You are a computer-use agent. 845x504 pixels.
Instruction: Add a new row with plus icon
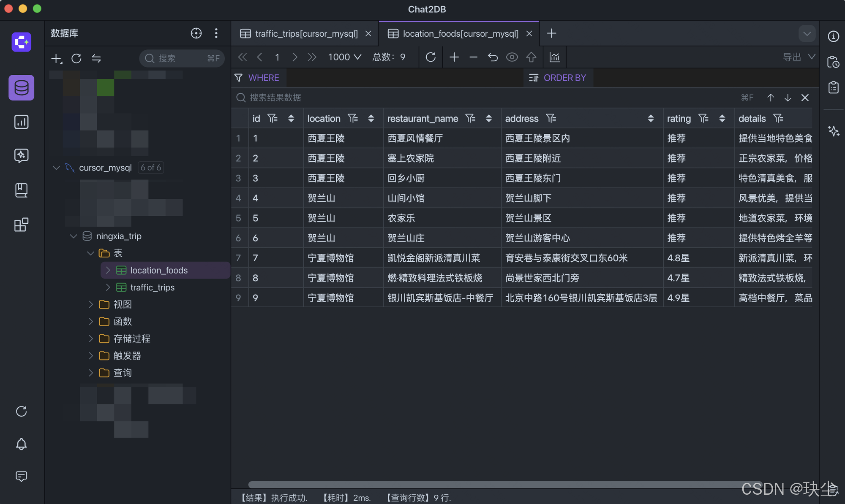point(454,57)
